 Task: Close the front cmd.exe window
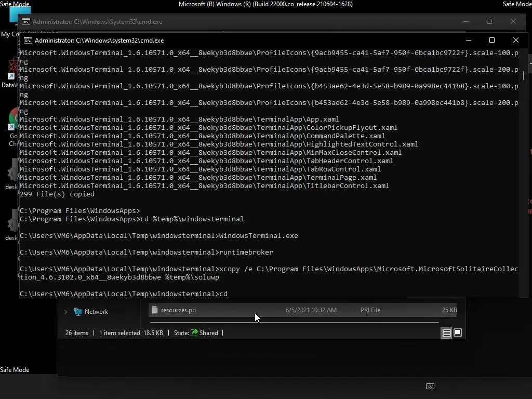[x=516, y=40]
